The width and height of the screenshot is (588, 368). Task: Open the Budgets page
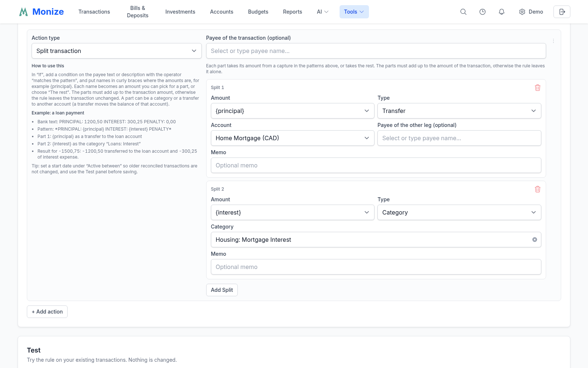pos(258,12)
